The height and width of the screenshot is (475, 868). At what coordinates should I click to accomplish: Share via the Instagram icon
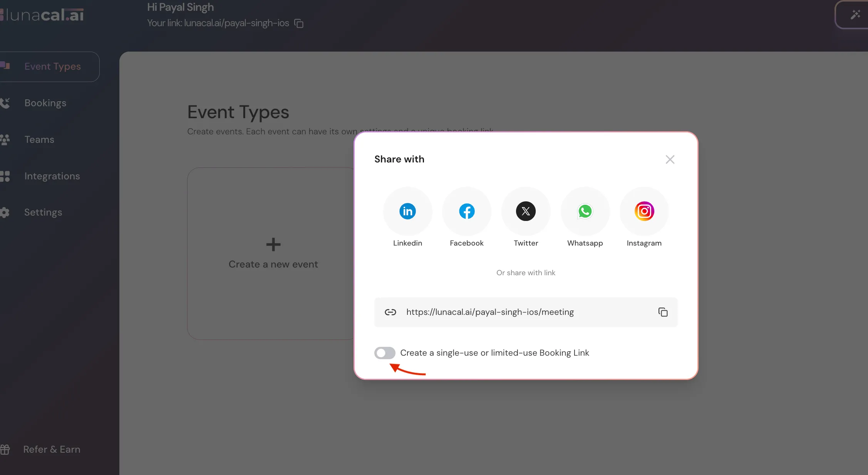click(644, 211)
